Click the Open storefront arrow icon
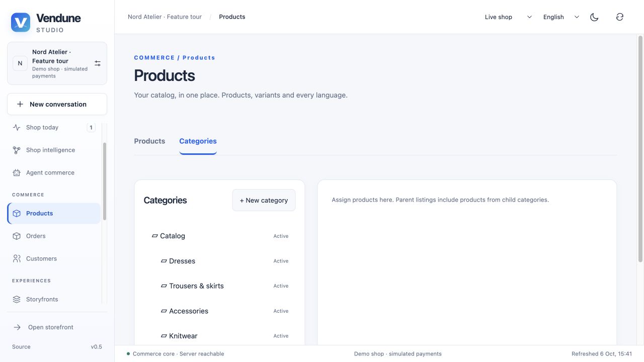 pyautogui.click(x=17, y=327)
